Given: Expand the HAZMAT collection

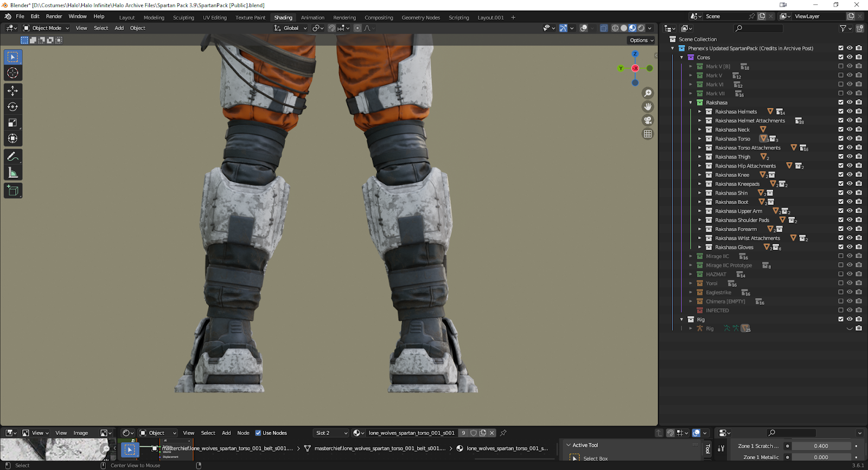Looking at the screenshot, I should click(691, 274).
